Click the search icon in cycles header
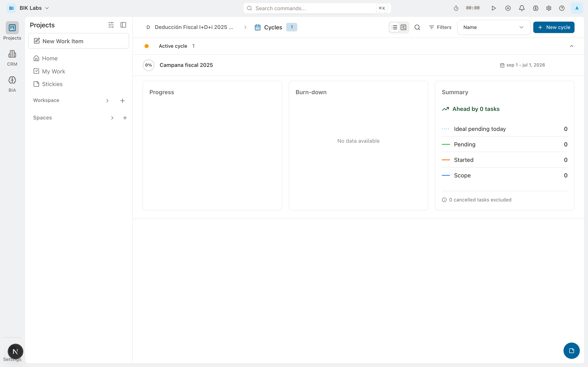Screen dimensions: 588x367 coord(417,27)
